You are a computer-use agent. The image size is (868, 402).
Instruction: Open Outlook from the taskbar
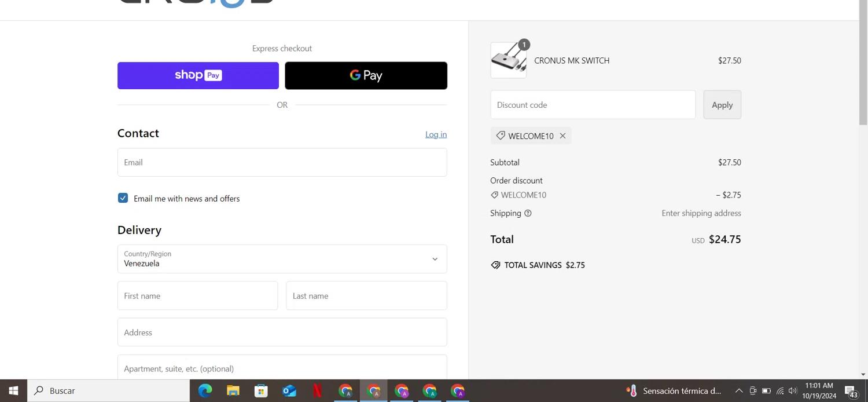tap(289, 390)
